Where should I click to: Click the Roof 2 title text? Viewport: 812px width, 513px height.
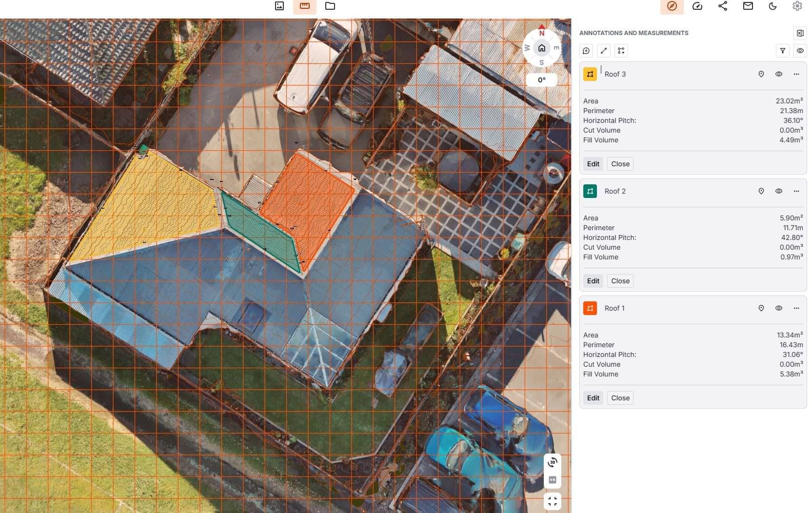click(x=615, y=191)
